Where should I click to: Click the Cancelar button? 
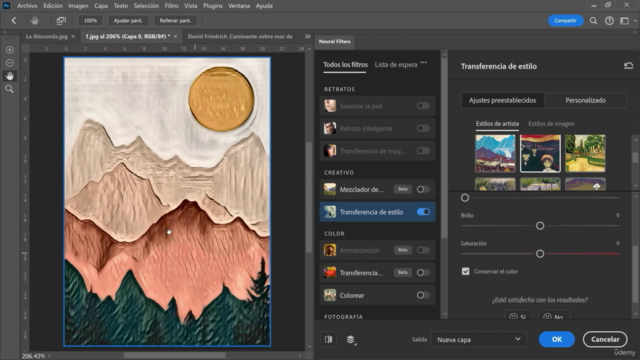(605, 339)
